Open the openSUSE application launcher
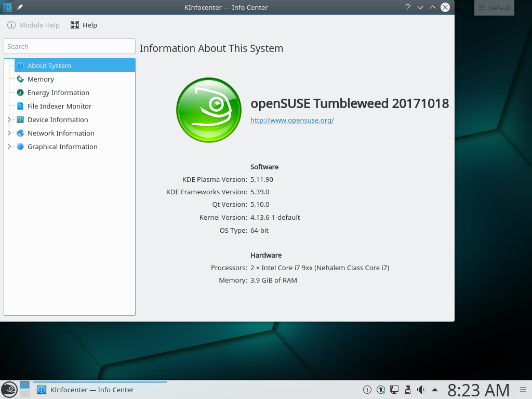The width and height of the screenshot is (532, 399). [9, 389]
